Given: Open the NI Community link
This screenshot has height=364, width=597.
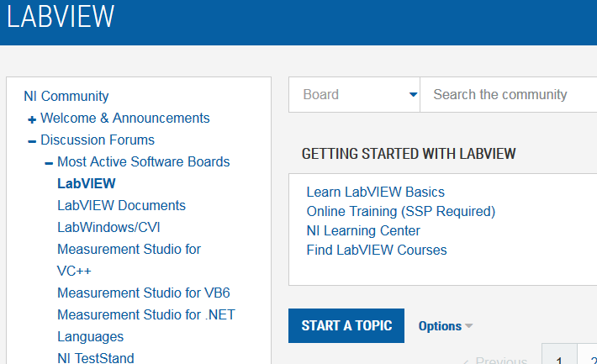Looking at the screenshot, I should coord(66,97).
